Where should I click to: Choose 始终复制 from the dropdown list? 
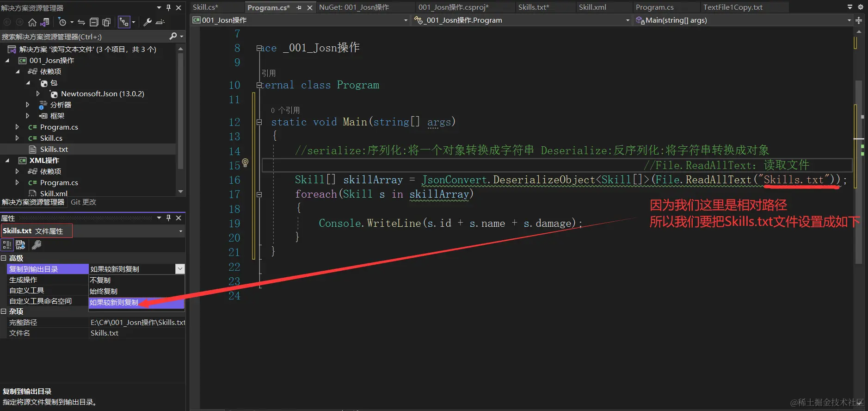[136, 291]
